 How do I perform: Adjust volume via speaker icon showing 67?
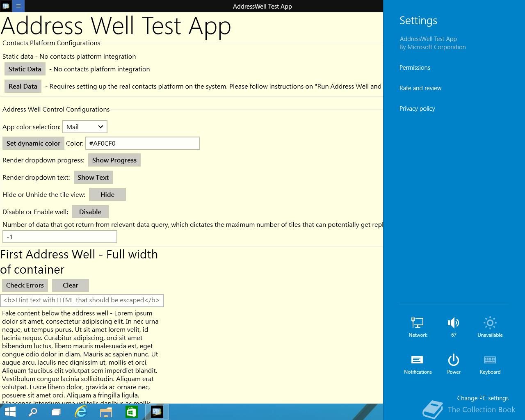tap(454, 327)
